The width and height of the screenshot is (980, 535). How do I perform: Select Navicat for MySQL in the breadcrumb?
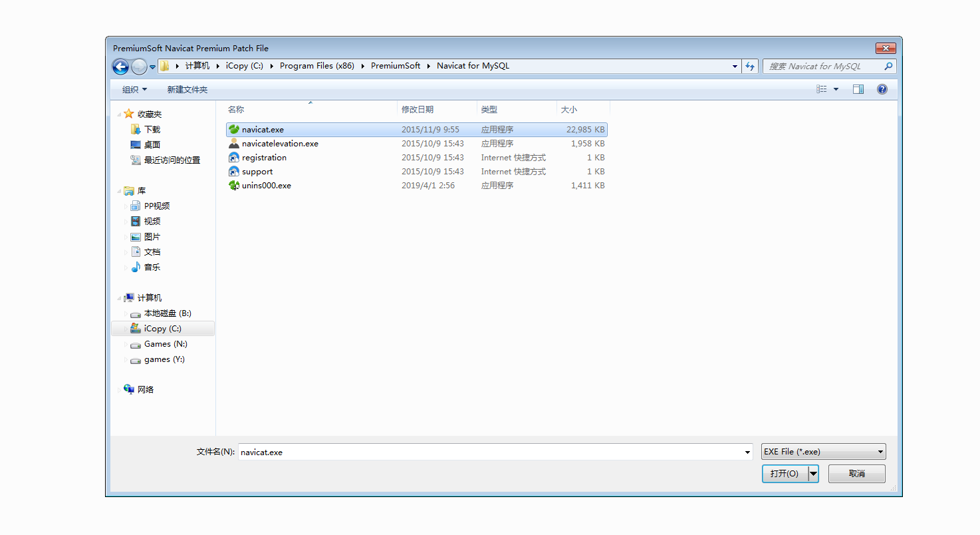[x=473, y=66]
